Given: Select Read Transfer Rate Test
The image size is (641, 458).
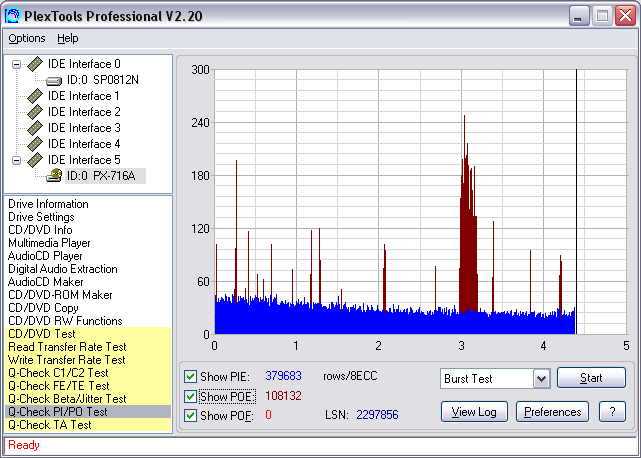Looking at the screenshot, I should click(88, 347).
